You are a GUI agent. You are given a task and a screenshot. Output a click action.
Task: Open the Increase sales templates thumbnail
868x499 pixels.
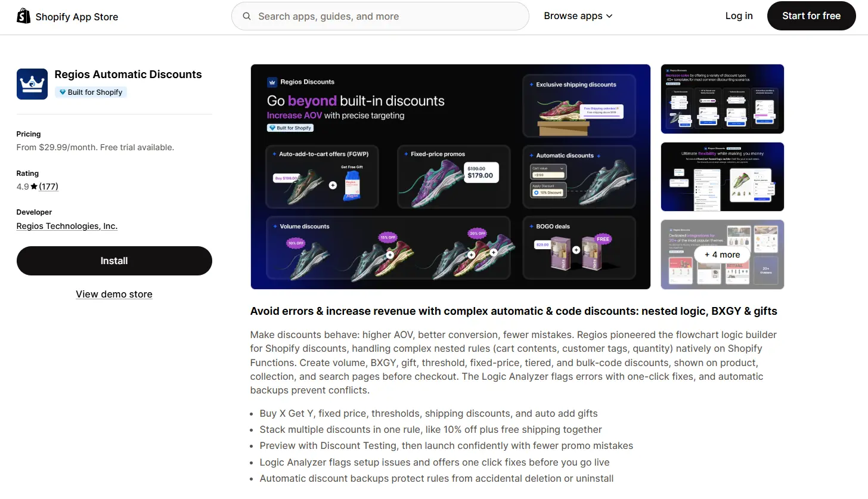click(x=723, y=99)
